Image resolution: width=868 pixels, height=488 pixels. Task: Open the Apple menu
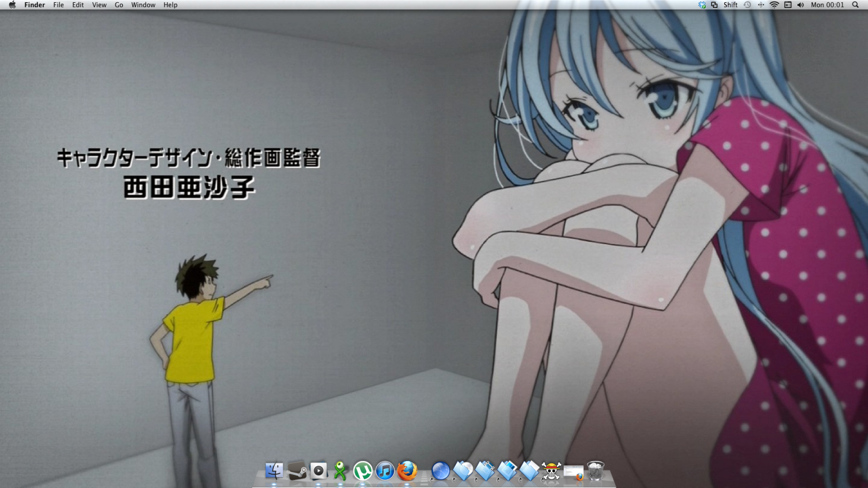tap(12, 5)
